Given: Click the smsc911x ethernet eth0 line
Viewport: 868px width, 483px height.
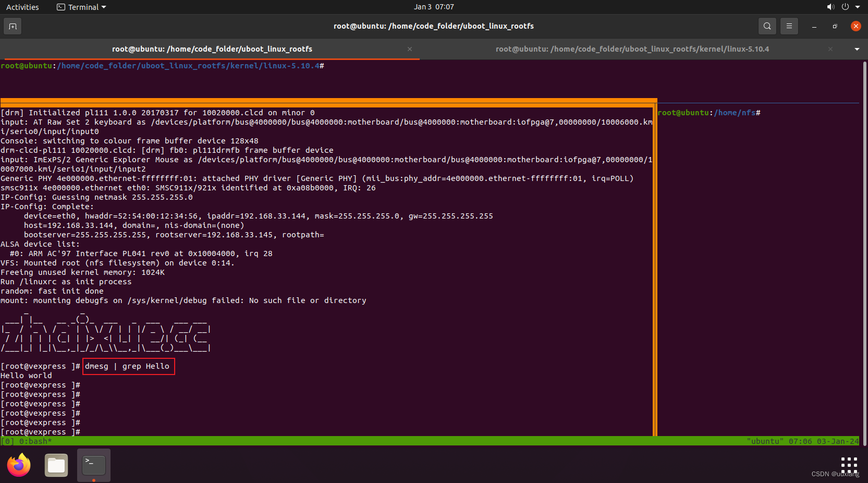Looking at the screenshot, I should point(188,188).
